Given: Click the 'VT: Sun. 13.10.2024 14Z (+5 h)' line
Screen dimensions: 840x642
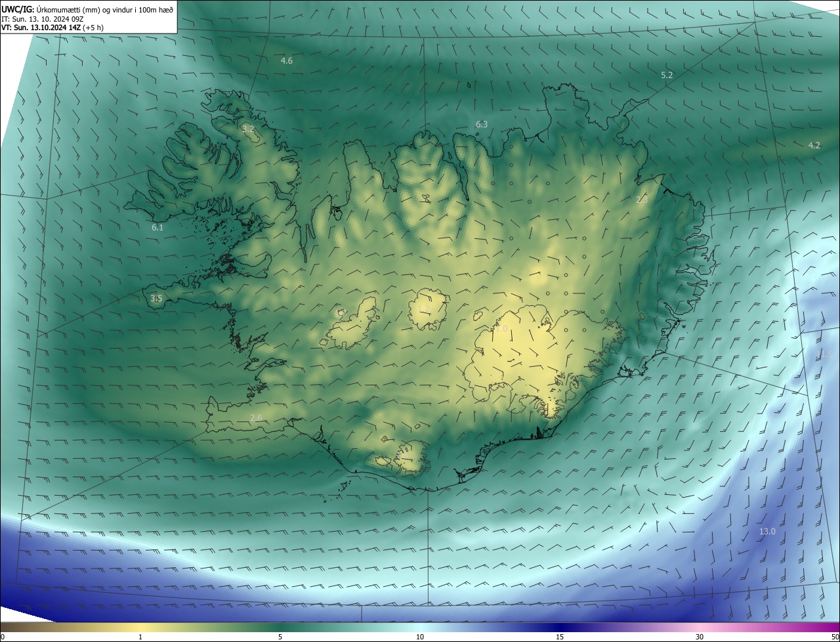Looking at the screenshot, I should 52,28.
